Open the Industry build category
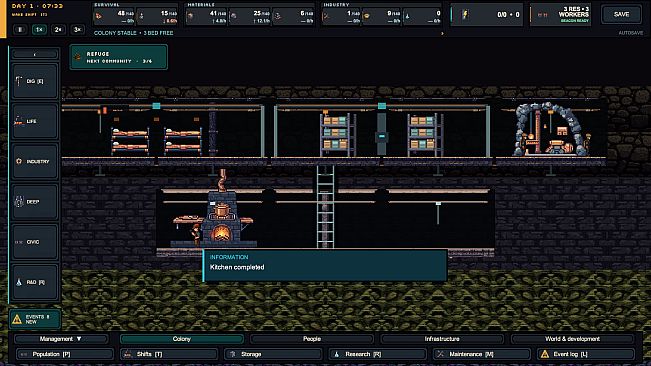 click(35, 161)
